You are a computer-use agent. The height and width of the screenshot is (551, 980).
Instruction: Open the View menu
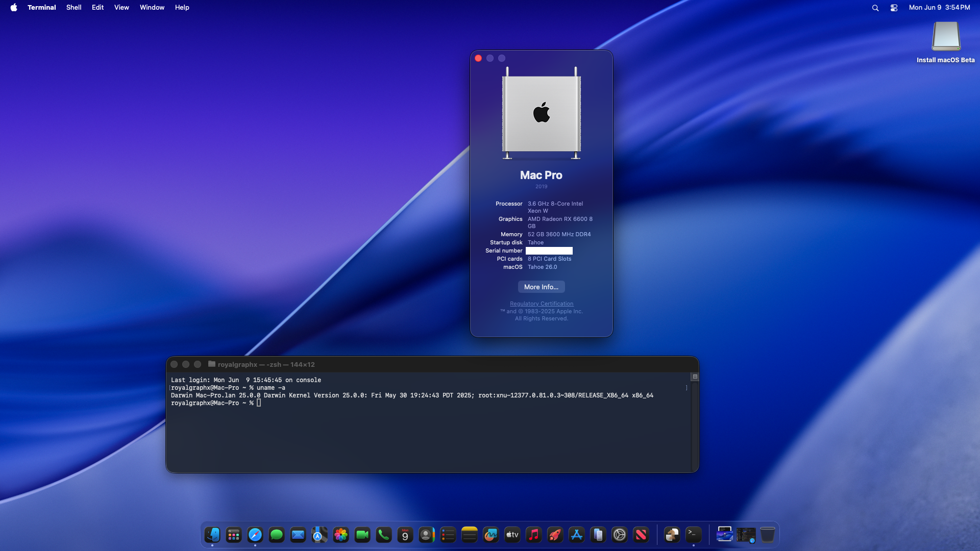click(x=121, y=7)
